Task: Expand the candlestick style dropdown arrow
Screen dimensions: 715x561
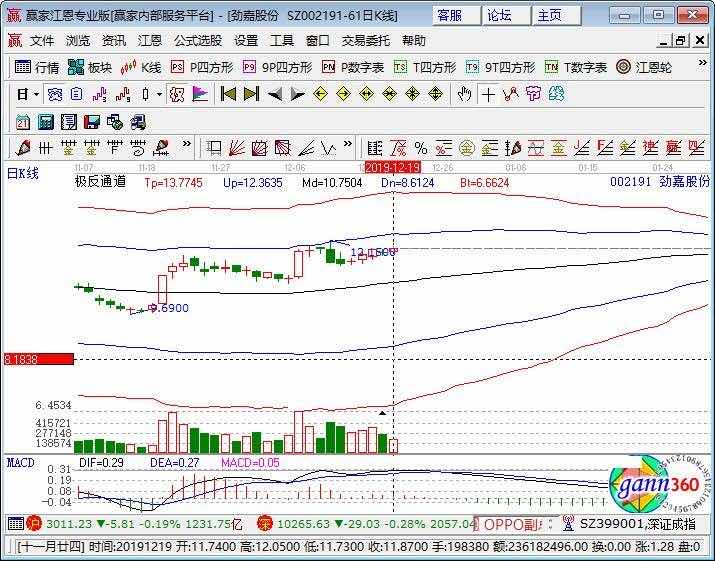Action: click(159, 95)
